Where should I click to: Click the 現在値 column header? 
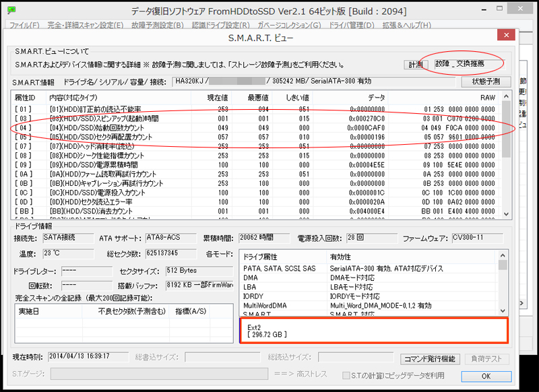pos(212,98)
